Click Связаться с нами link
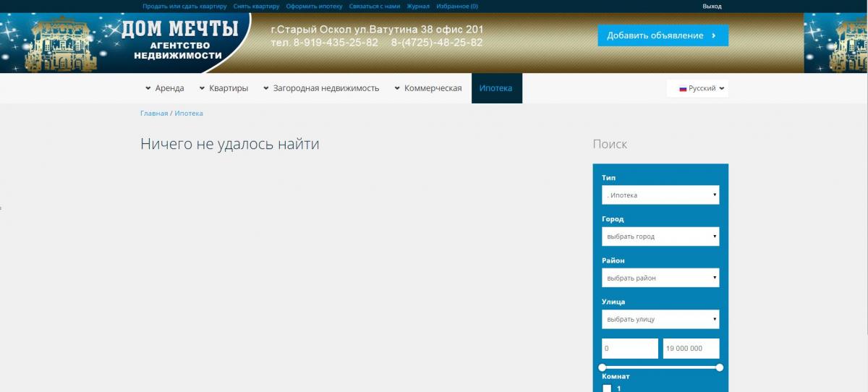The height and width of the screenshot is (392, 868). point(375,6)
